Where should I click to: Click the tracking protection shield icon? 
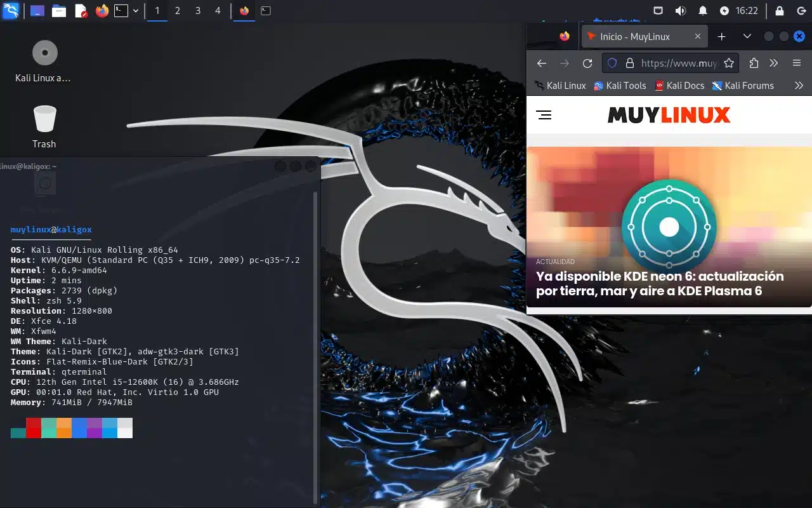coord(612,63)
